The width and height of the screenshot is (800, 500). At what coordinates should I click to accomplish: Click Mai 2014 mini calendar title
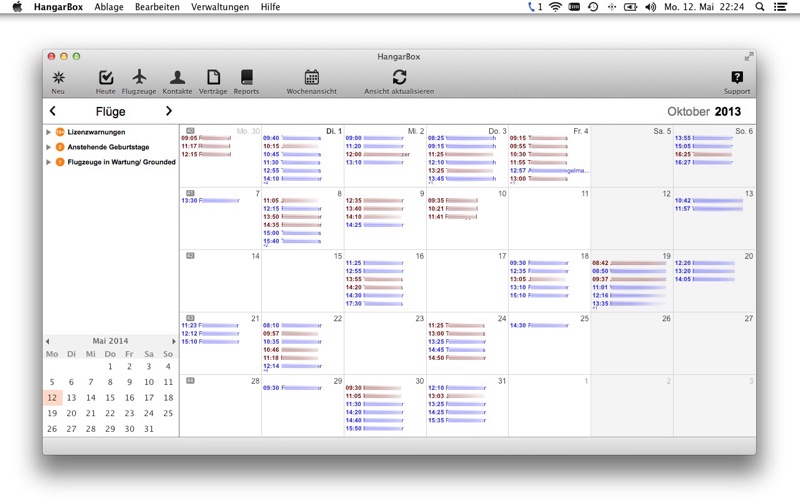[x=110, y=341]
